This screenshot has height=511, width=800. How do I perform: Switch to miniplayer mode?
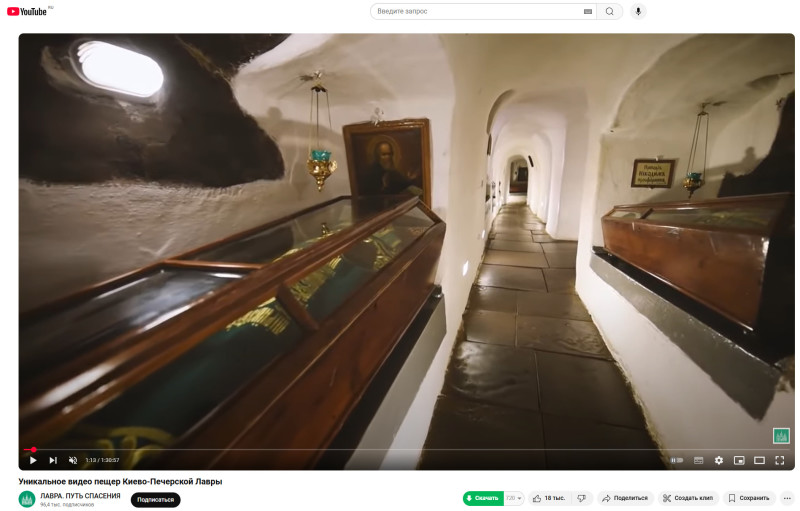(739, 460)
